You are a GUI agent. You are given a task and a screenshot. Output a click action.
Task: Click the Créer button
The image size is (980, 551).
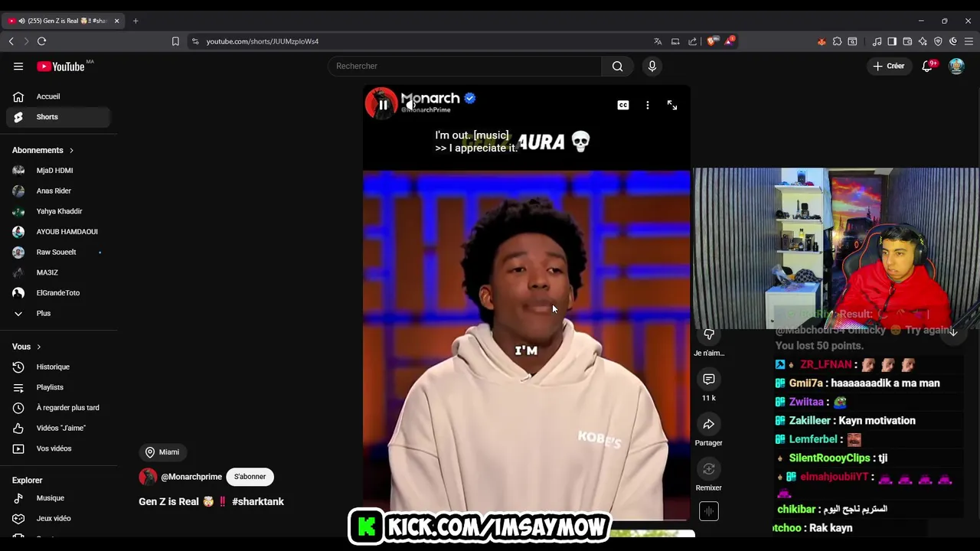pos(889,67)
